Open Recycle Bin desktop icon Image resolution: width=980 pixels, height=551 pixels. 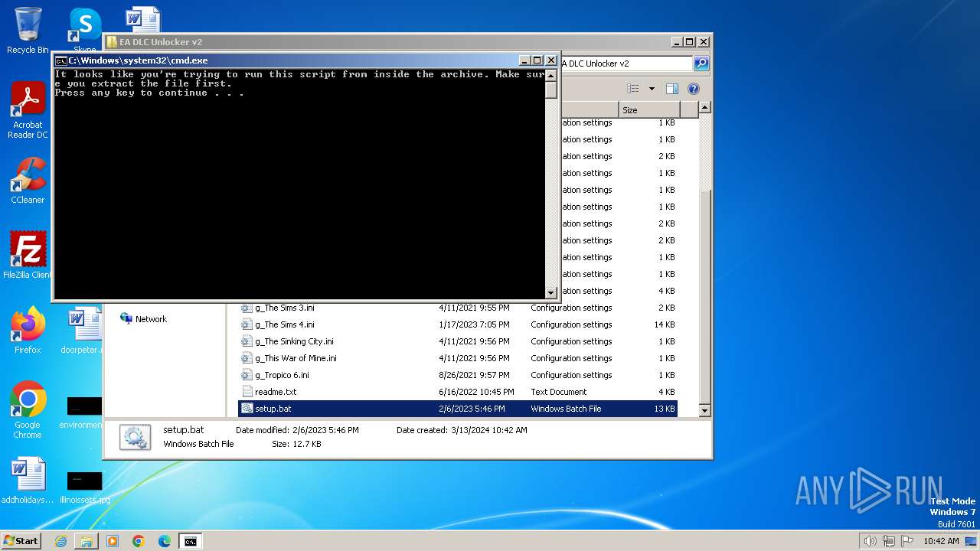pyautogui.click(x=28, y=31)
